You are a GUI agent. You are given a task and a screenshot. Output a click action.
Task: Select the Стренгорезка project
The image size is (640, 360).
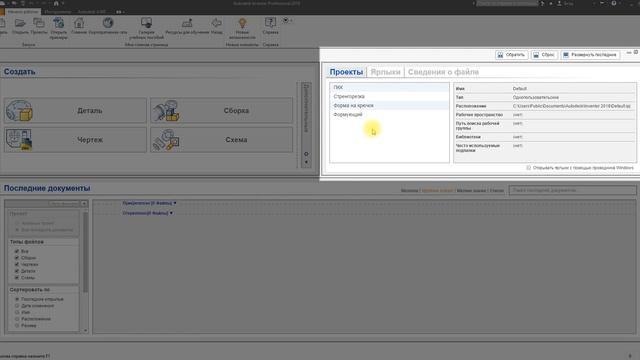[389, 96]
